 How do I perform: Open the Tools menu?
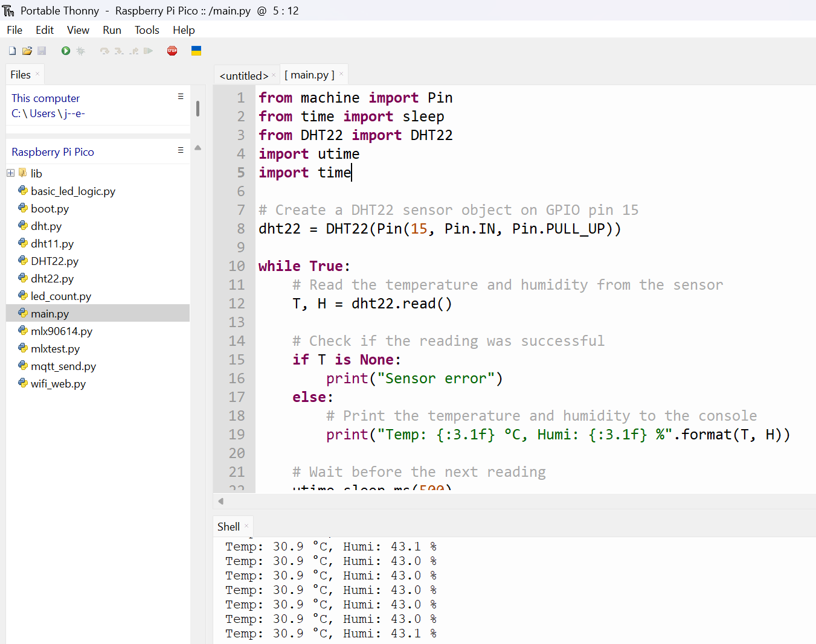click(x=147, y=30)
